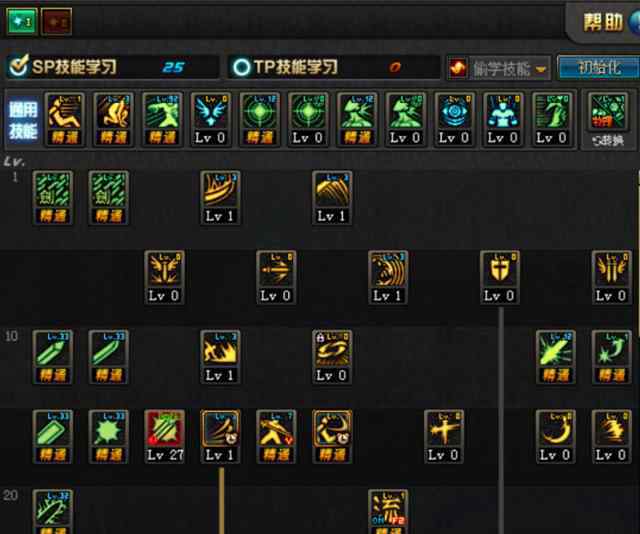Pick the golden crescent moon Lv 0 skill
Screen dimensions: 640x534
click(555, 436)
